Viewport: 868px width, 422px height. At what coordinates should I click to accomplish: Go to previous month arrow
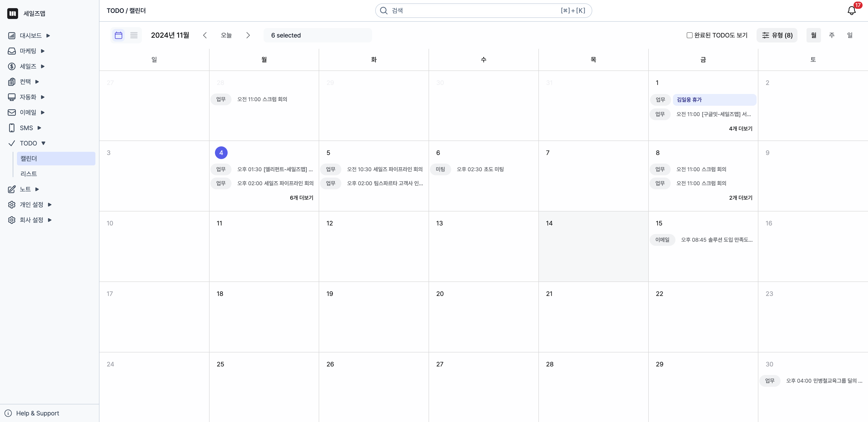point(205,35)
